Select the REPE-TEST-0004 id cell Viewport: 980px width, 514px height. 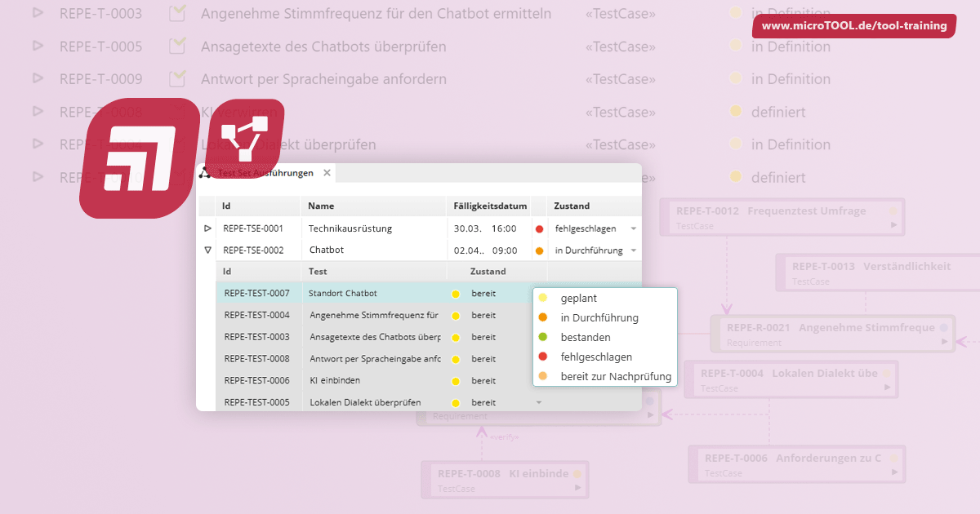pyautogui.click(x=257, y=315)
